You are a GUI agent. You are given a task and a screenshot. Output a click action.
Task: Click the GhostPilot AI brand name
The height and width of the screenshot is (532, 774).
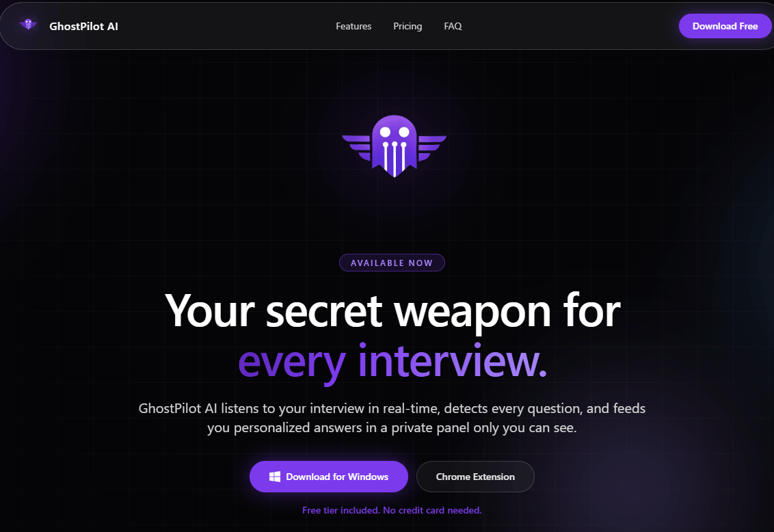tap(83, 26)
